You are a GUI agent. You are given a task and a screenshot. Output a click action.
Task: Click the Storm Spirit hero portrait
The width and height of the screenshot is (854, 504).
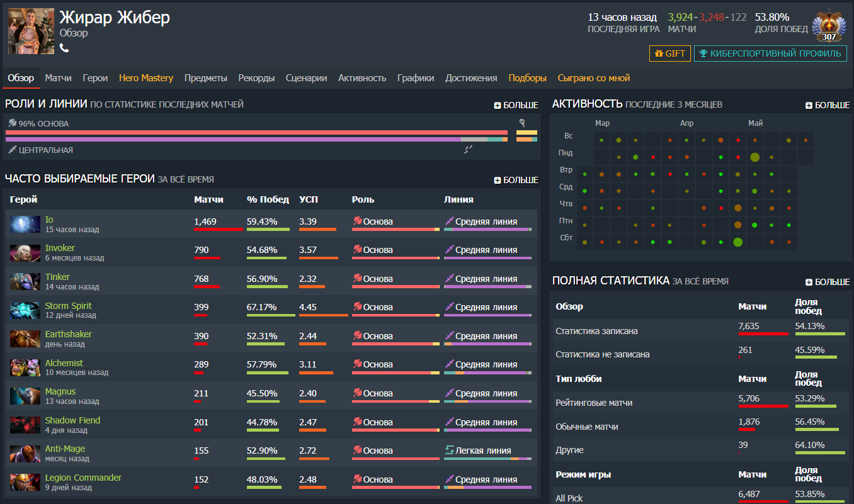[25, 310]
